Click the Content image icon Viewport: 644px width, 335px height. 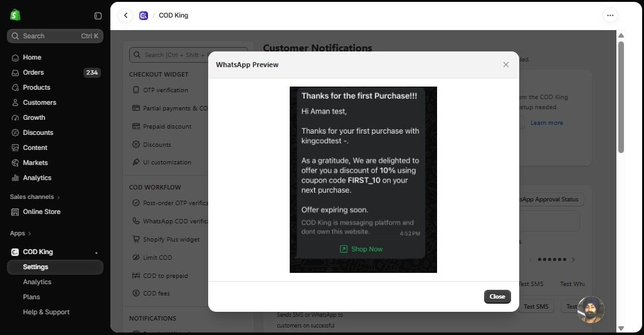15,148
